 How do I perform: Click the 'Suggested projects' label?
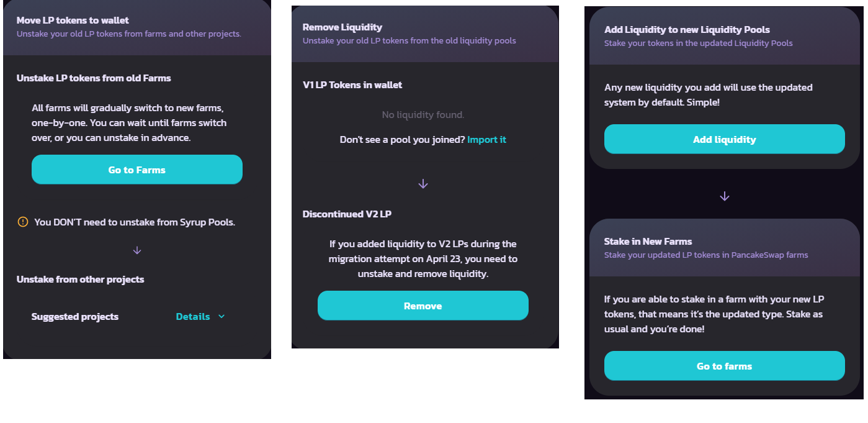(x=75, y=317)
